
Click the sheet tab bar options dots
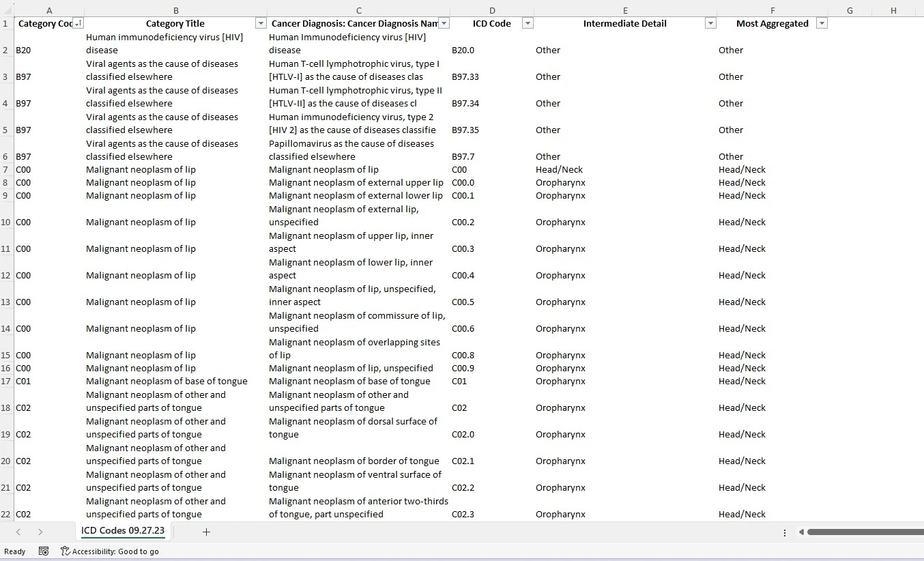pyautogui.click(x=784, y=532)
